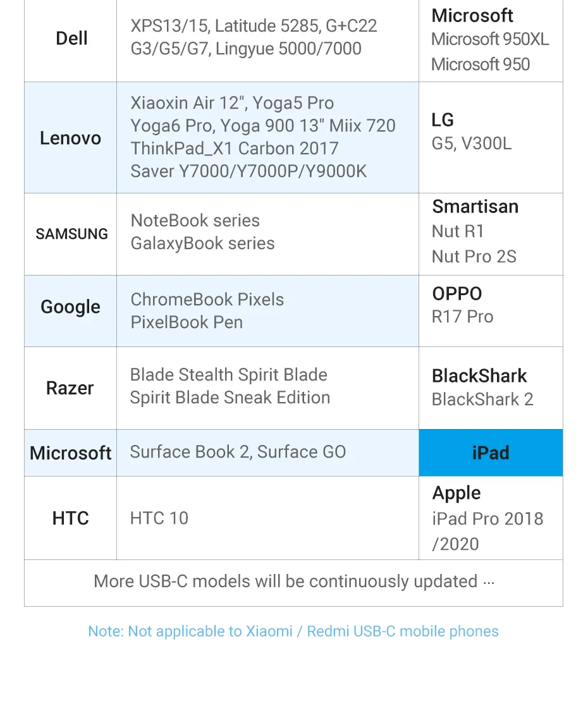
Task: Select the Microsoft Surface row label
Action: click(70, 453)
